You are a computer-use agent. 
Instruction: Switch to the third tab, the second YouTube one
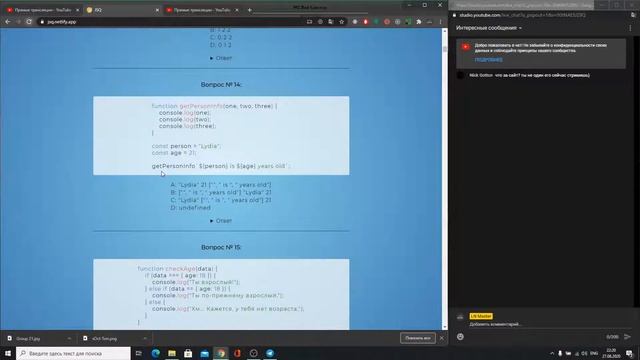(x=202, y=10)
